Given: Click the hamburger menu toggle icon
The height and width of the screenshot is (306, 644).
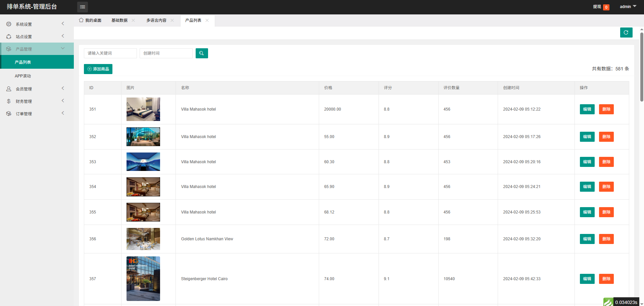Looking at the screenshot, I should [x=83, y=7].
